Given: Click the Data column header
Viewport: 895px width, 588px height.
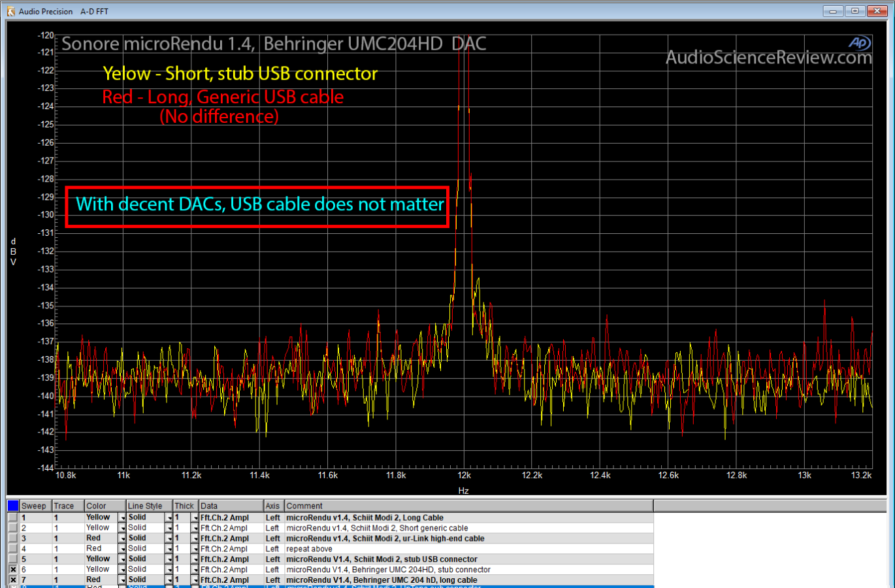Looking at the screenshot, I should point(231,506).
